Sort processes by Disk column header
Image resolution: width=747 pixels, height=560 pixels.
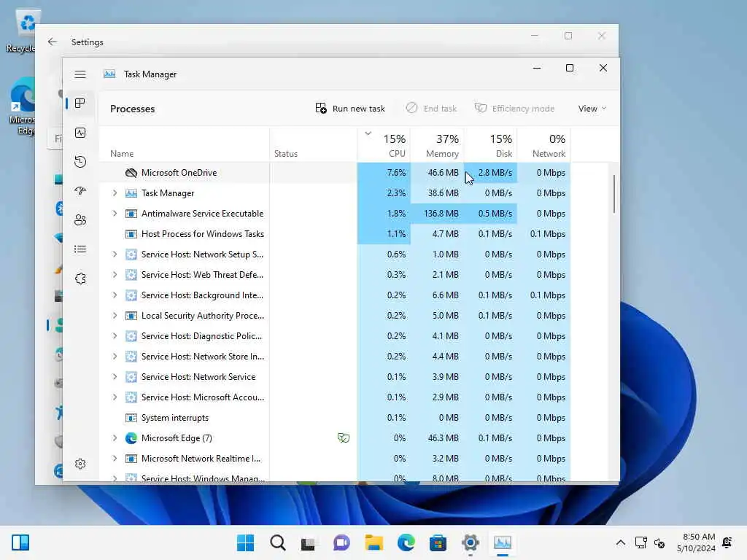[490, 145]
